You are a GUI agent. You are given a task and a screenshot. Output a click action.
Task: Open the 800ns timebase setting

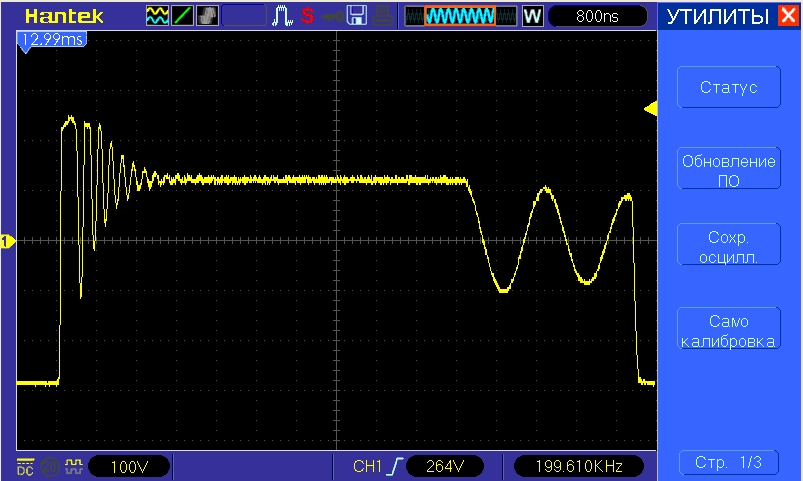click(x=597, y=16)
